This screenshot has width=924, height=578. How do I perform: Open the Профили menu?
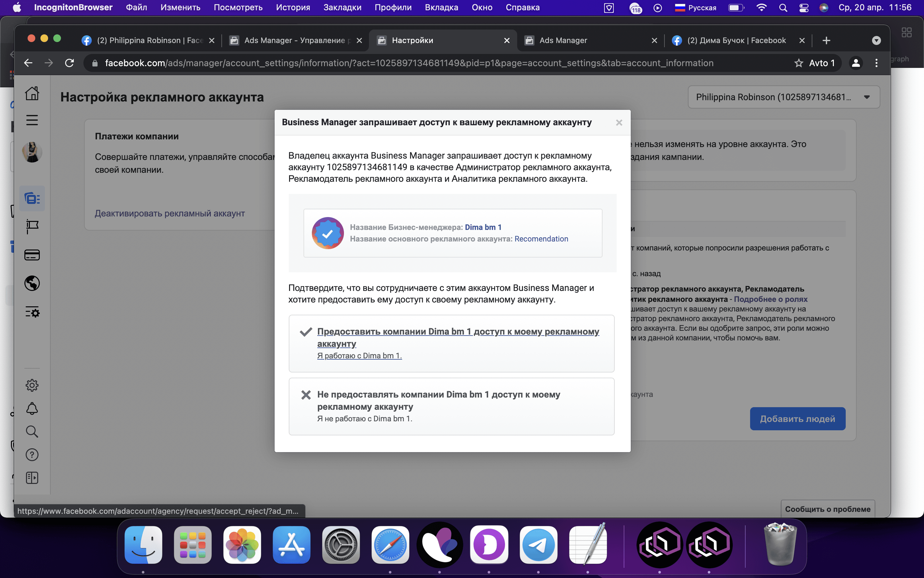click(393, 7)
